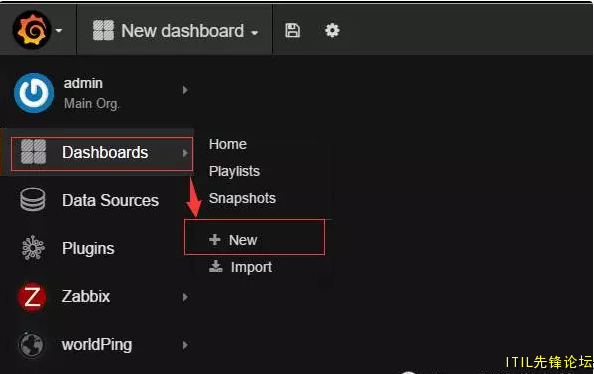The height and width of the screenshot is (374, 594).
Task: Click the Plugins icon in sidebar
Action: 33,248
